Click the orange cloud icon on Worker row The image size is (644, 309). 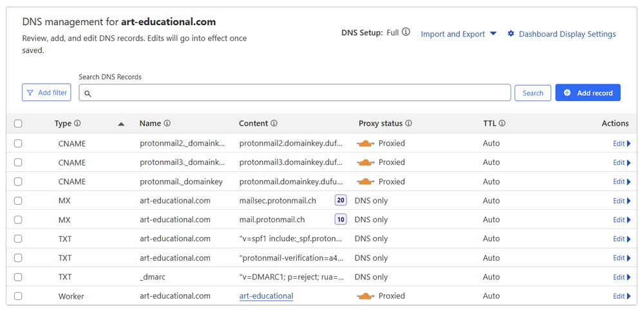tap(366, 296)
